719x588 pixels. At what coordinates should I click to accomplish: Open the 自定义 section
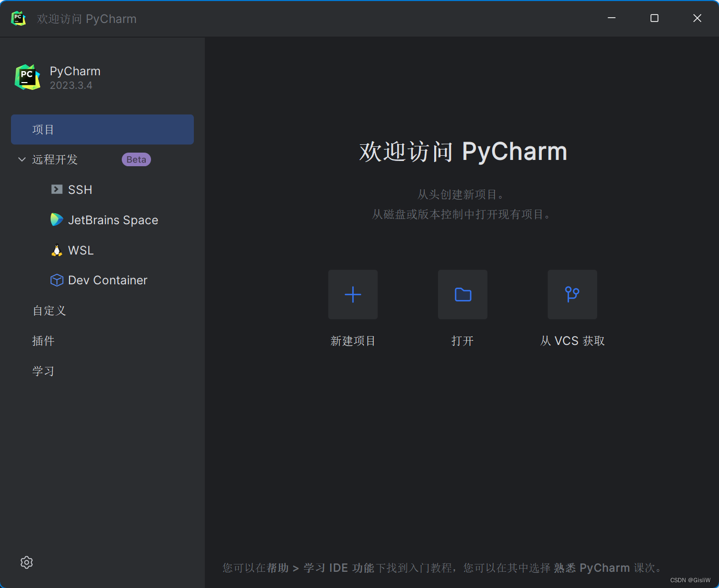click(x=49, y=310)
